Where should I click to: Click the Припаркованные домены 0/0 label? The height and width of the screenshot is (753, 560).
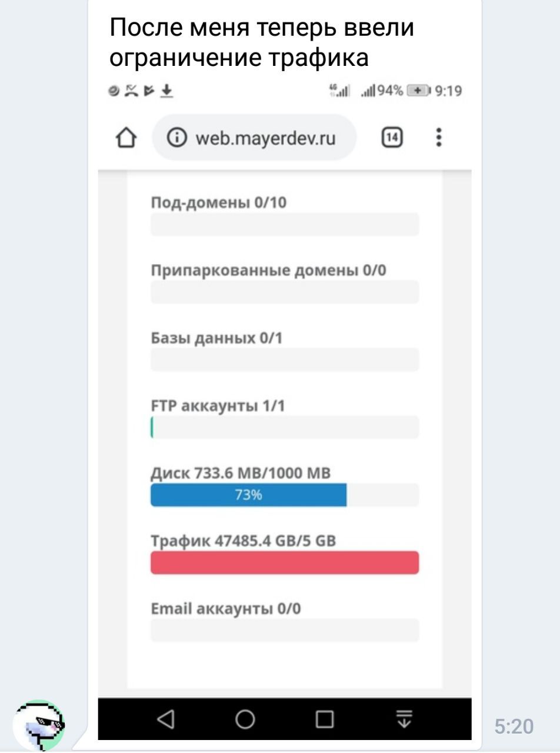coord(269,271)
